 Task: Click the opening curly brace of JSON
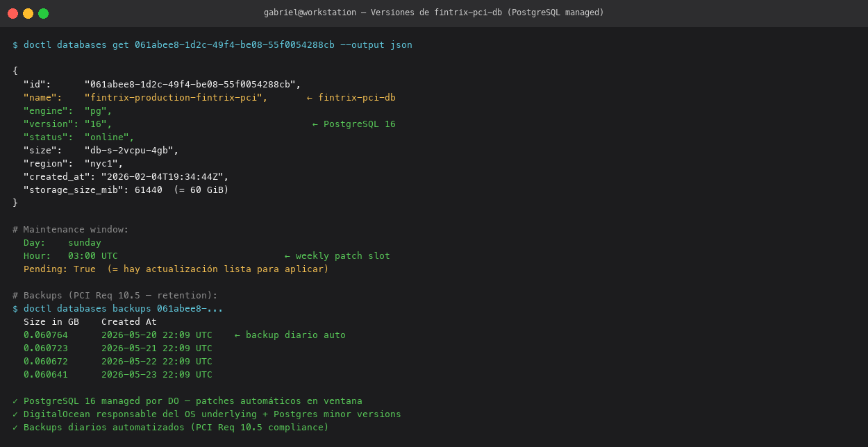point(15,71)
